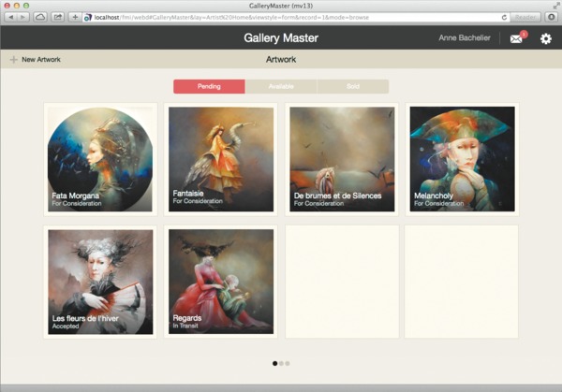Screen dimensions: 562x392
Task: Open the iCloud tabs cloud icon
Action: tap(40, 17)
